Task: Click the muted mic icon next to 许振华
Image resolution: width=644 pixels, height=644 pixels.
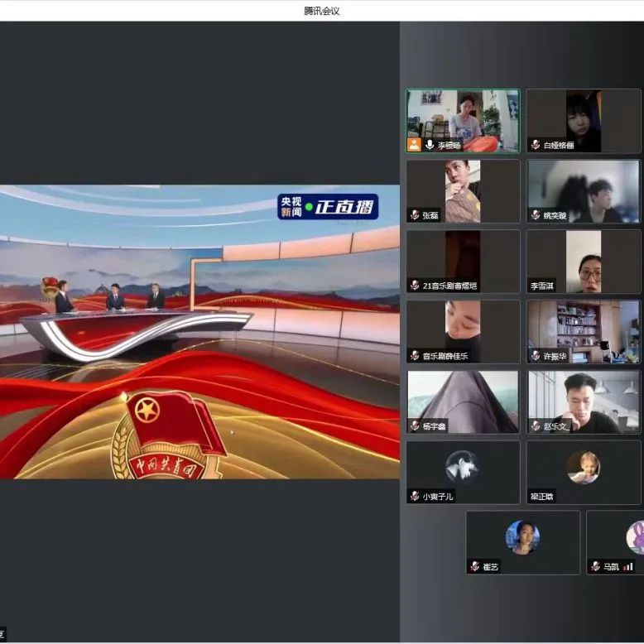Action: 536,356
